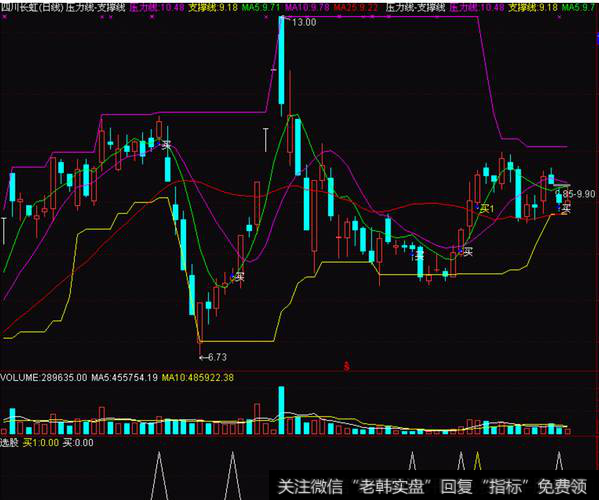Image resolution: width=599 pixels, height=500 pixels.
Task: Select the magenta MA10:9.78 indicator label
Action: coord(307,7)
